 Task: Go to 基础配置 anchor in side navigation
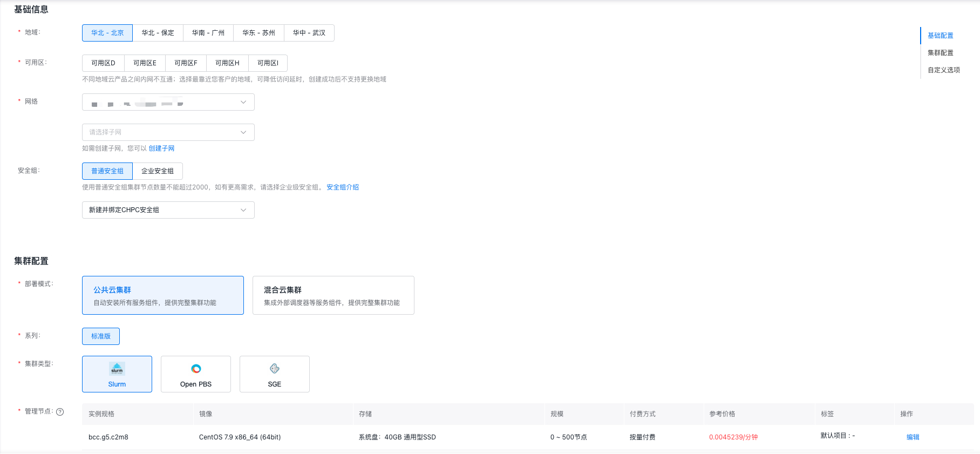pyautogui.click(x=941, y=36)
